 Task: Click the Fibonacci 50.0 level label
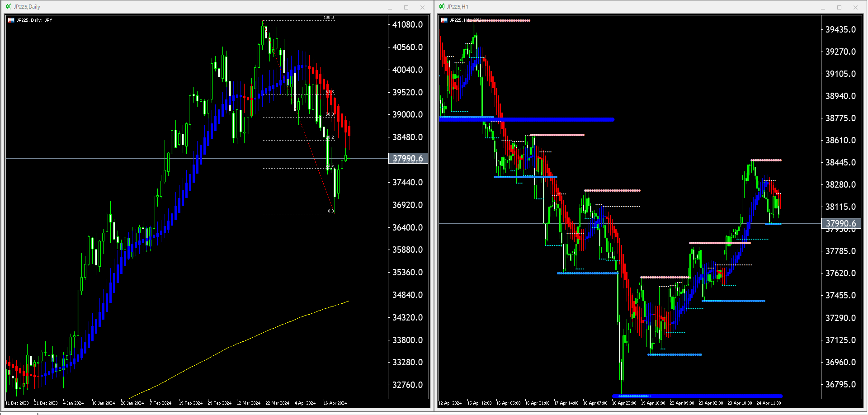point(330,114)
